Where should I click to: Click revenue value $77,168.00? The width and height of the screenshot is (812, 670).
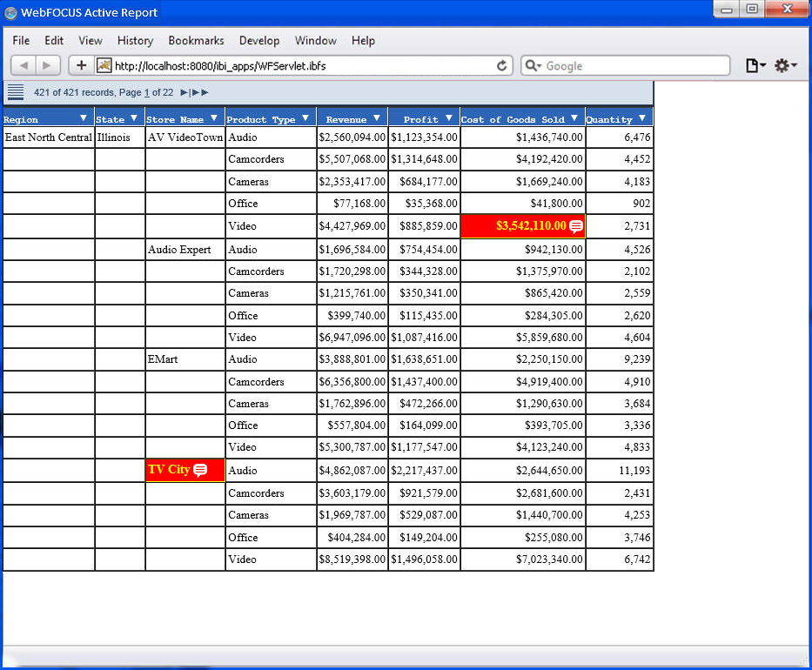pyautogui.click(x=359, y=204)
